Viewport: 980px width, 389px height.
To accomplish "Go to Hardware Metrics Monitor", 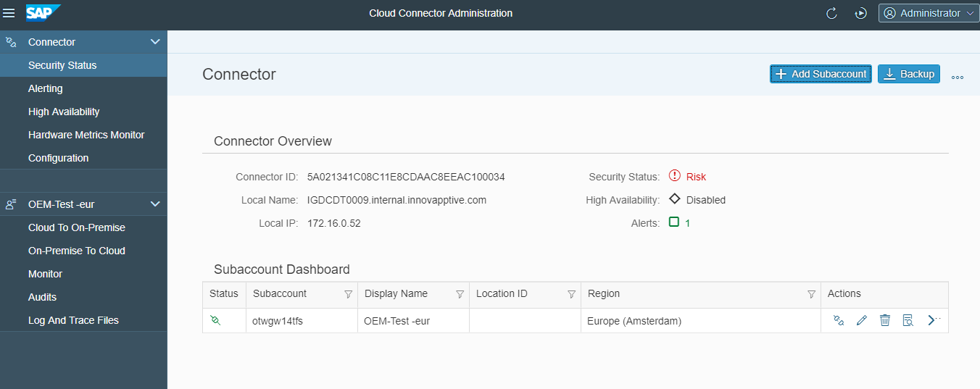I will click(x=86, y=135).
